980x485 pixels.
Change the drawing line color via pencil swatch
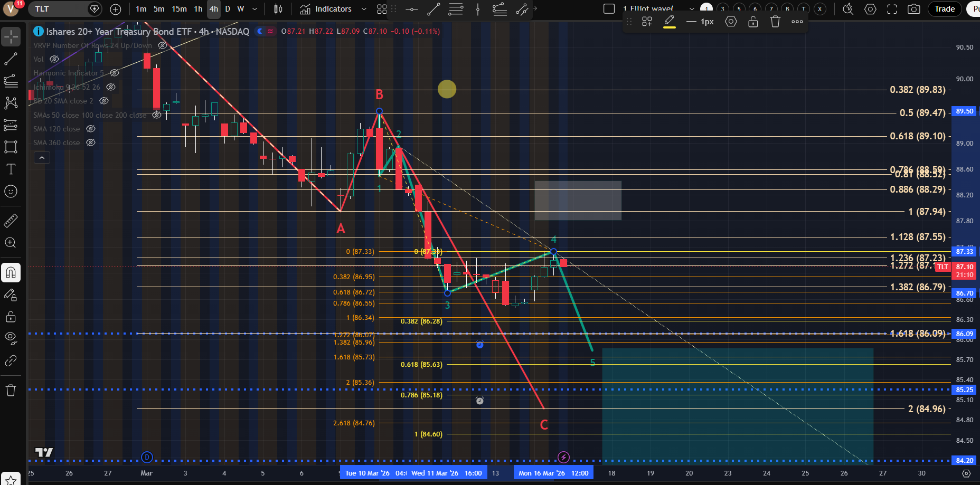click(x=669, y=22)
